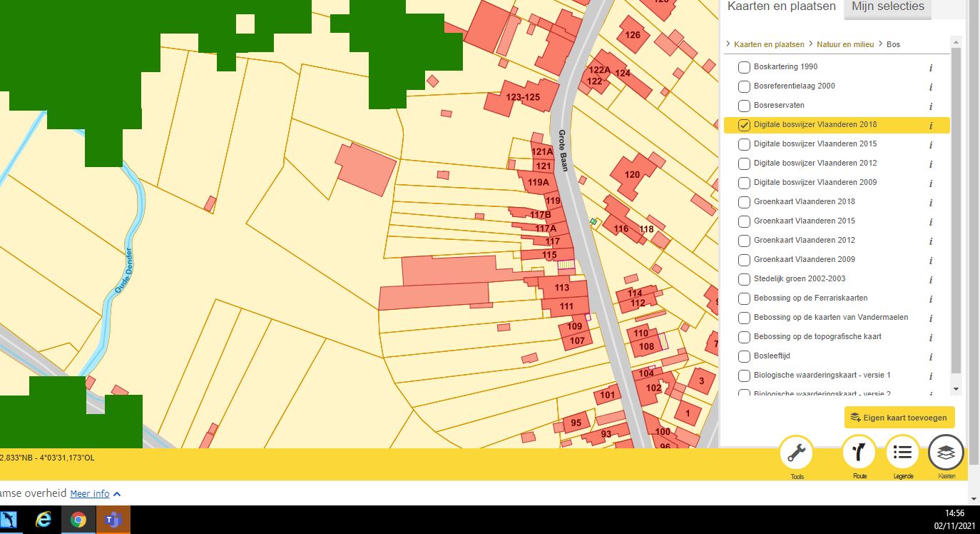The image size is (980, 534).
Task: Open the Tools wrench icon
Action: pyautogui.click(x=796, y=453)
